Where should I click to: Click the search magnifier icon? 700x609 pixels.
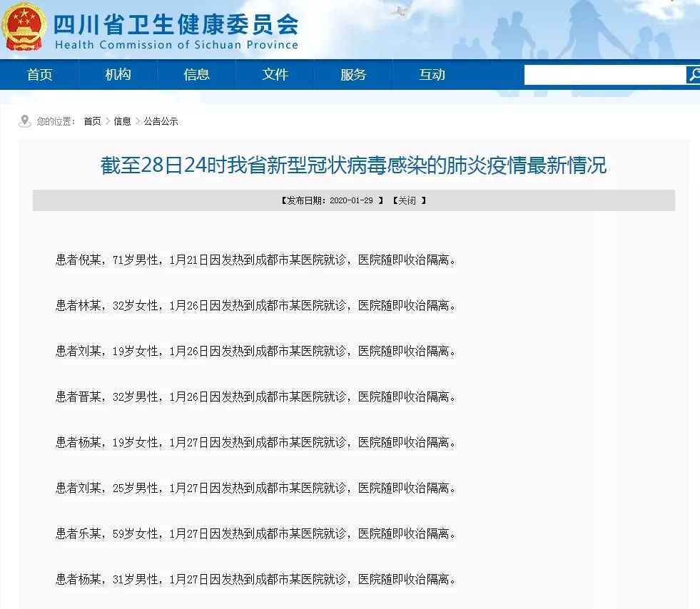click(694, 74)
